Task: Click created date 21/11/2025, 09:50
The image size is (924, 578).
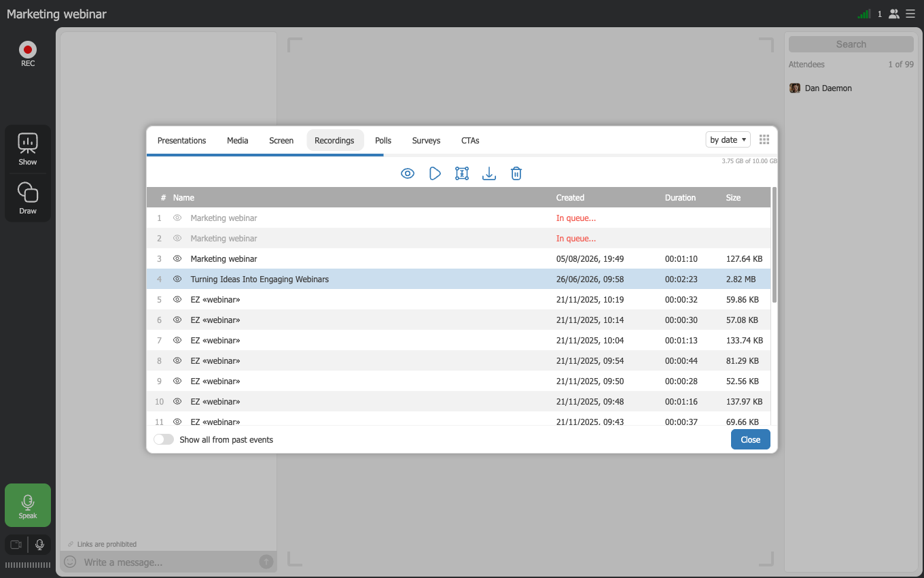Action: click(x=590, y=381)
